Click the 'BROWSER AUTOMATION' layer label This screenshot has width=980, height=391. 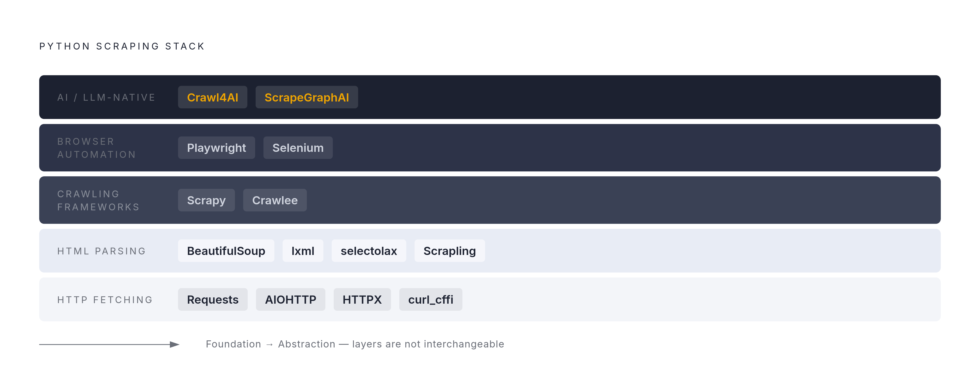(x=97, y=148)
